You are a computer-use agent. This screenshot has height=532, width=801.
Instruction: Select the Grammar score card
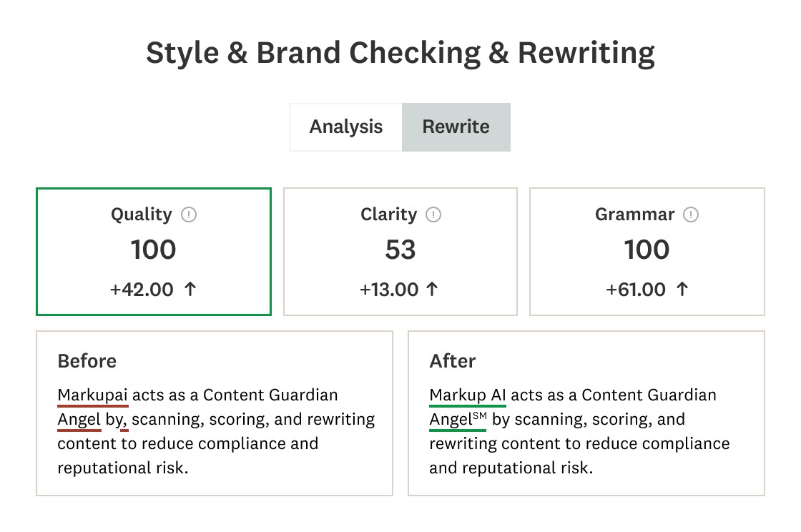click(647, 251)
